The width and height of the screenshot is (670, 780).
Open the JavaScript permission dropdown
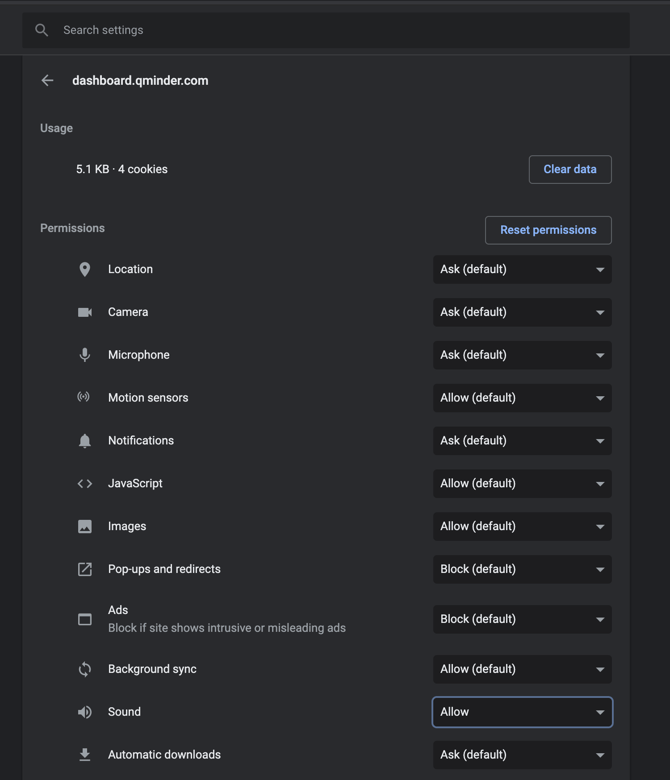[x=522, y=484]
